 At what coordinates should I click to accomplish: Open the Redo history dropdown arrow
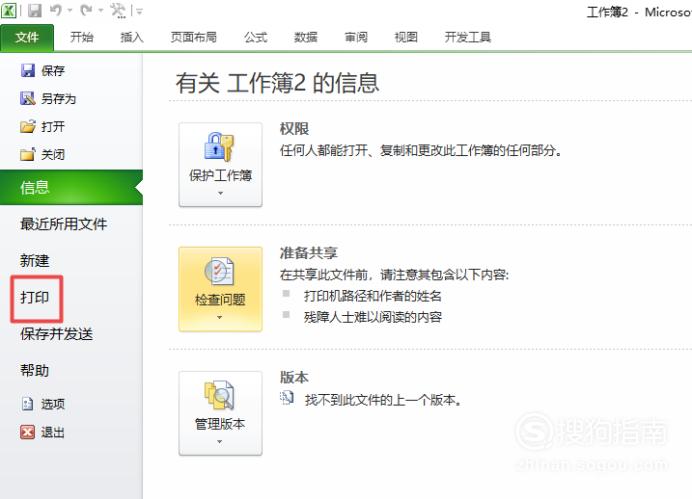click(x=101, y=10)
